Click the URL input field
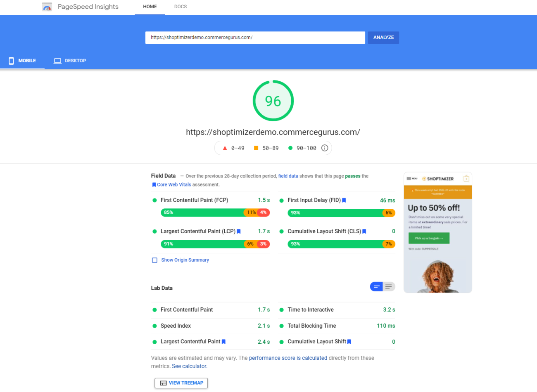This screenshot has height=392, width=537. point(255,38)
